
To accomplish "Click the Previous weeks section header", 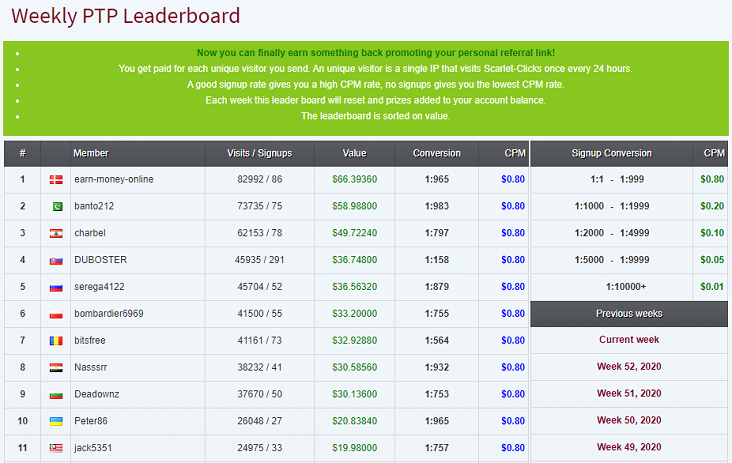I will point(628,314).
